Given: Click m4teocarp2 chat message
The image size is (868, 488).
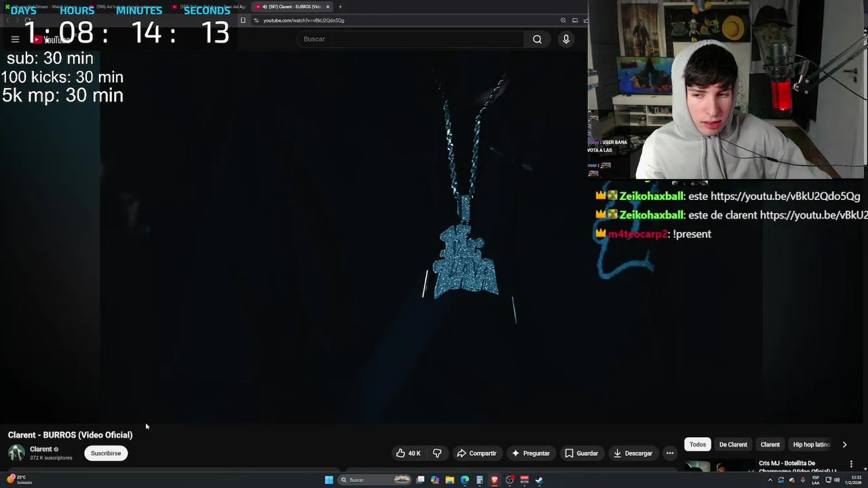Looking at the screenshot, I should click(x=653, y=234).
